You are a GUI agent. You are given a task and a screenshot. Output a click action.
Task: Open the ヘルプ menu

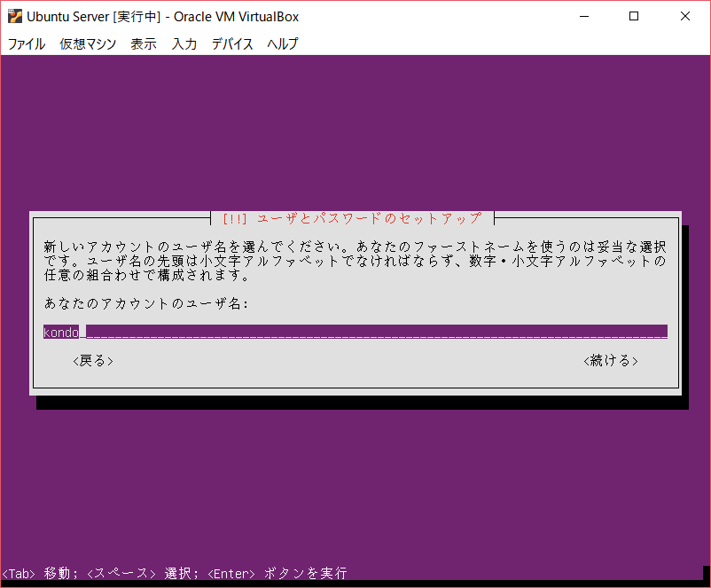tap(282, 43)
